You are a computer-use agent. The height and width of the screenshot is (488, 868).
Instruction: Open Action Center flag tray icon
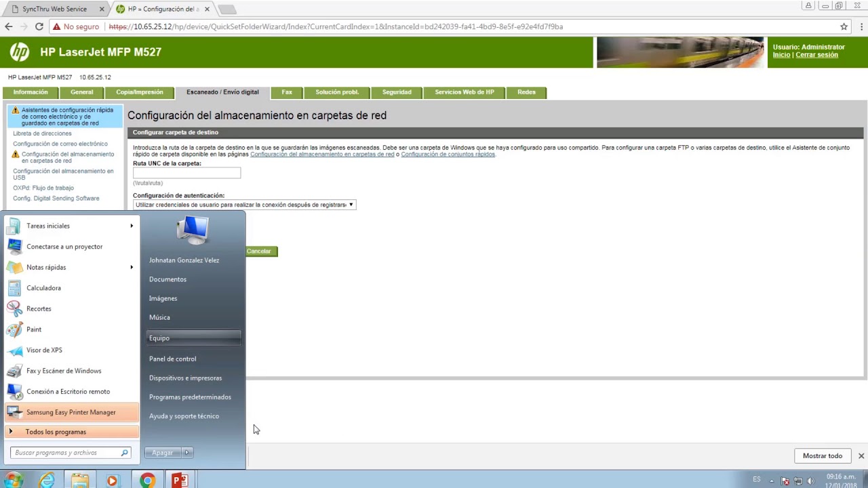(x=785, y=481)
